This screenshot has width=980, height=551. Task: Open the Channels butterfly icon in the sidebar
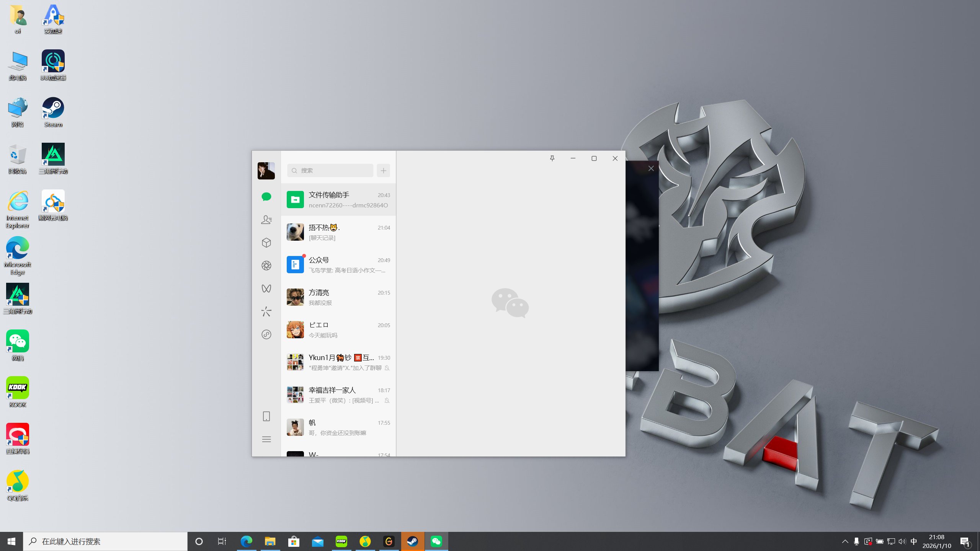pyautogui.click(x=266, y=289)
